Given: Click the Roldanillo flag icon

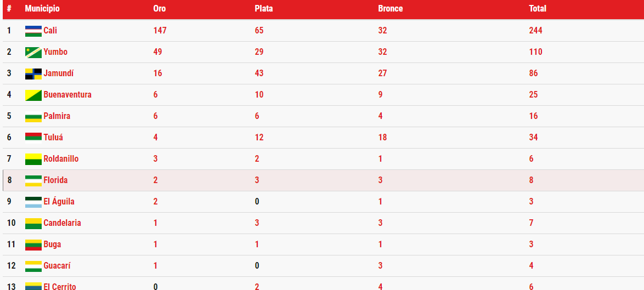Looking at the screenshot, I should [x=33, y=159].
